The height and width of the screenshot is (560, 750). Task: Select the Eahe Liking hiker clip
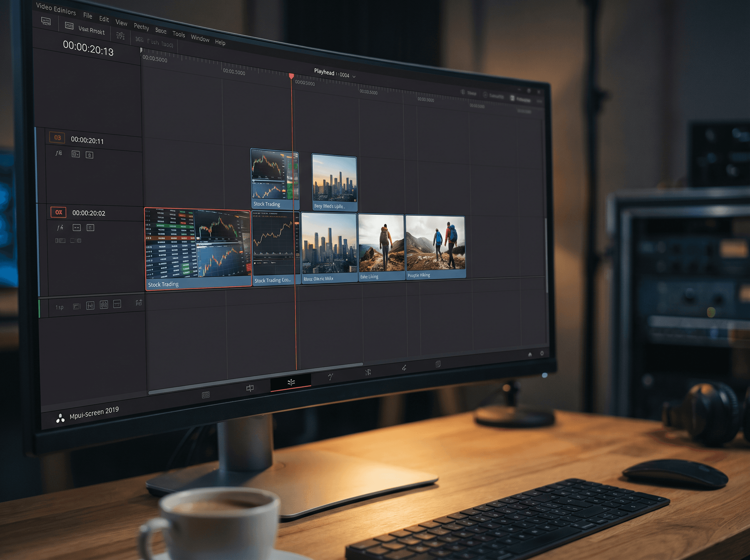tap(381, 248)
